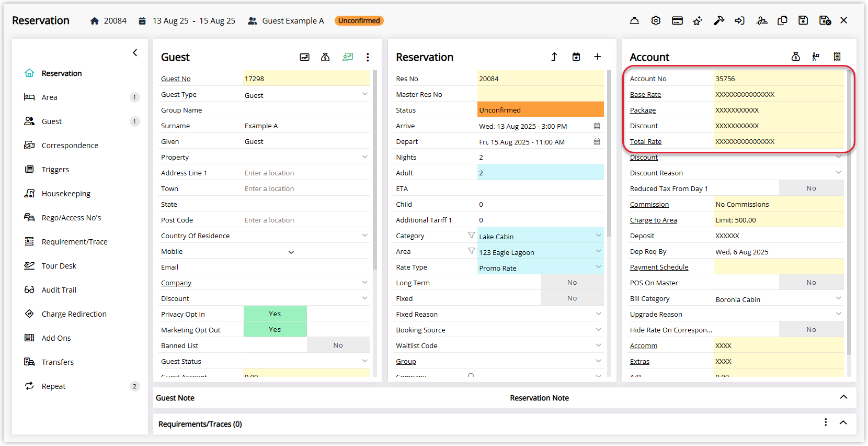This screenshot has height=446, width=868.
Task: Click the sparkle star icon in toolbar
Action: pyautogui.click(x=698, y=20)
